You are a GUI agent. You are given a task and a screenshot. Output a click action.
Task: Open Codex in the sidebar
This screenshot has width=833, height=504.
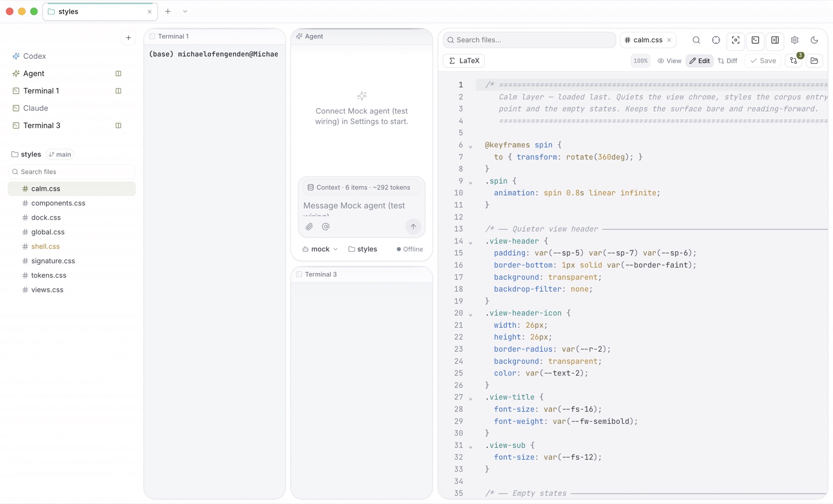point(34,56)
